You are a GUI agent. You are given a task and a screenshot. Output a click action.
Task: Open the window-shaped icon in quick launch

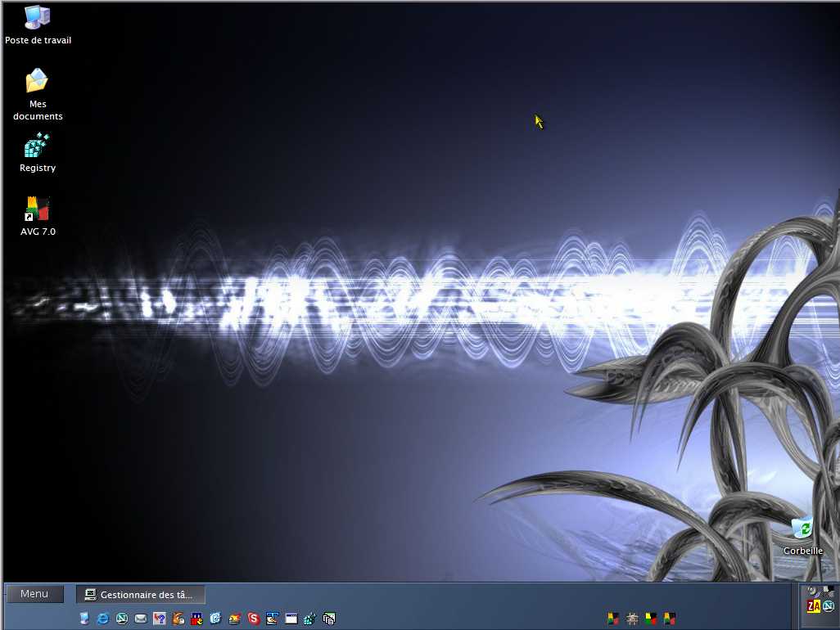pyautogui.click(x=291, y=619)
